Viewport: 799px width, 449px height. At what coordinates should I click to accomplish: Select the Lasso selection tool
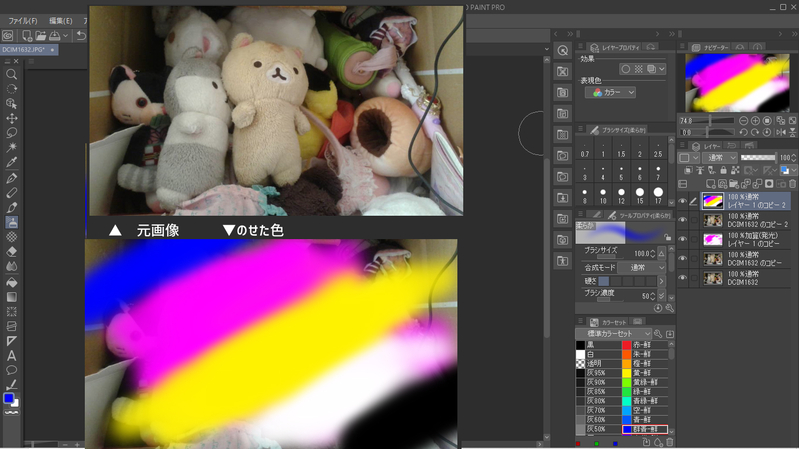[x=11, y=133]
